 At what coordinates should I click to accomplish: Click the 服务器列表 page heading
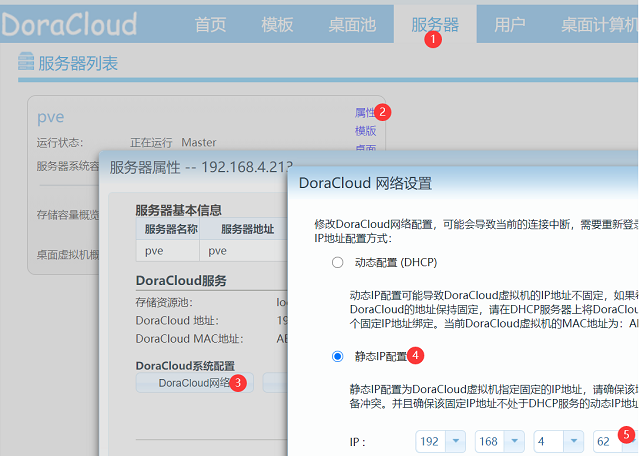pyautogui.click(x=78, y=63)
